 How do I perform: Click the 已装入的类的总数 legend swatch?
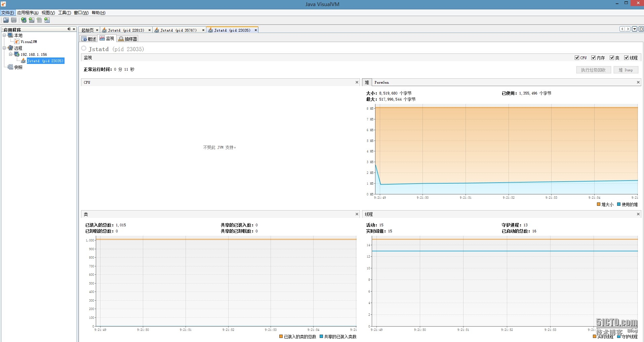point(281,337)
